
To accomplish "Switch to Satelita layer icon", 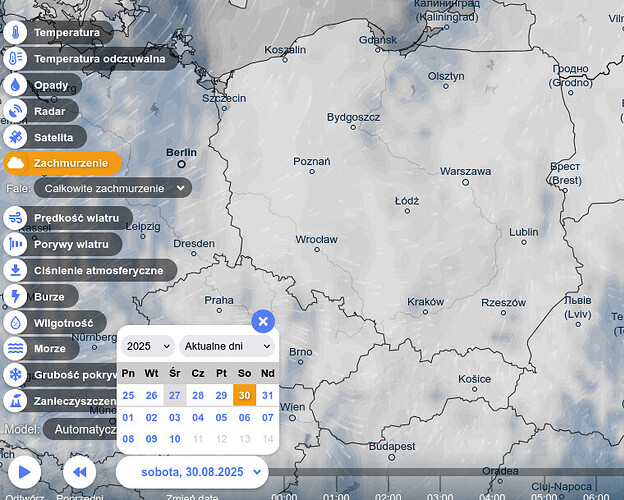I will (16, 137).
